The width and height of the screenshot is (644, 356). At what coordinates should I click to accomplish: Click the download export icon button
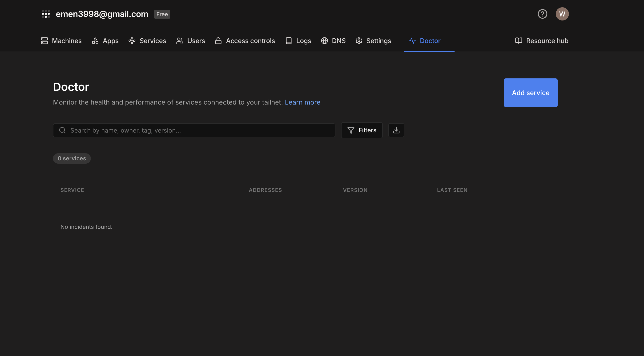[396, 130]
